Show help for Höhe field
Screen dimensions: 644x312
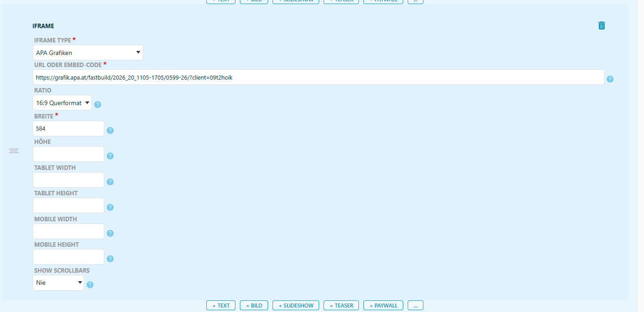click(110, 156)
